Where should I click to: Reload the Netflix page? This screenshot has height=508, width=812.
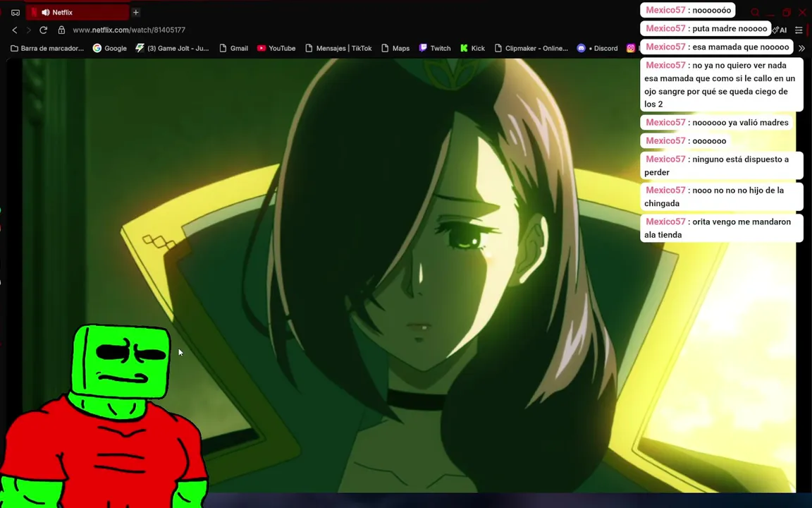point(44,30)
